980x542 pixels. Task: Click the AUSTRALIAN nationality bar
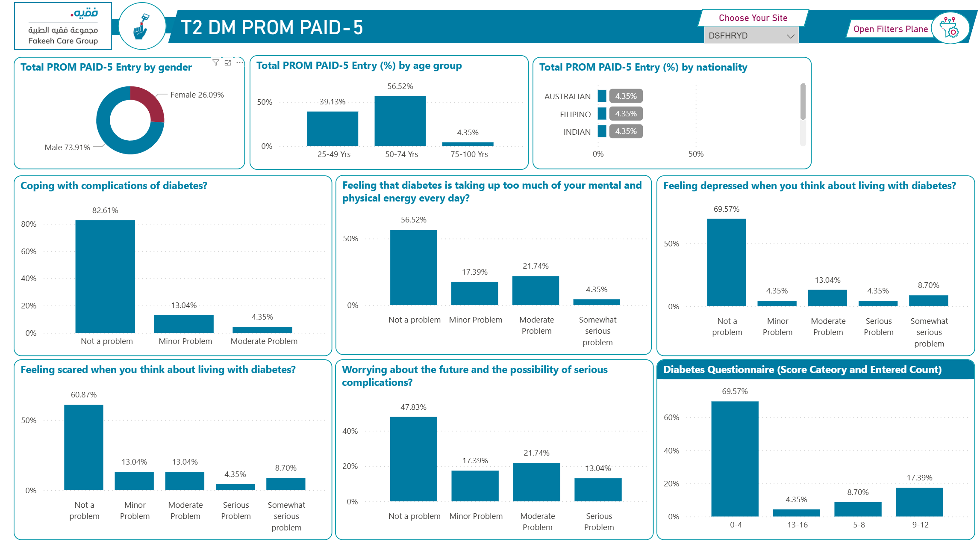[602, 96]
